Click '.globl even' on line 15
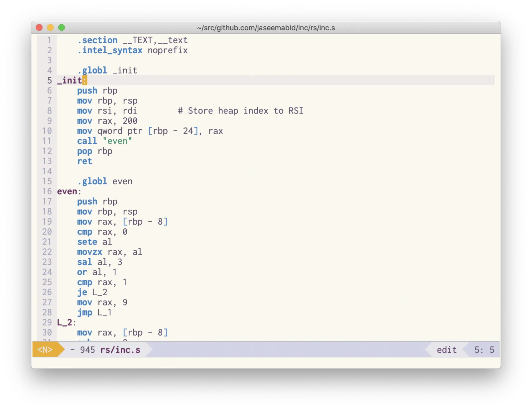Screen dimensions: 532x410 [105, 181]
